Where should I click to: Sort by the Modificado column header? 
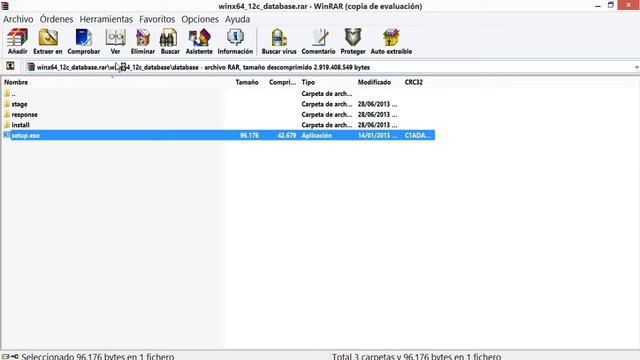click(374, 82)
